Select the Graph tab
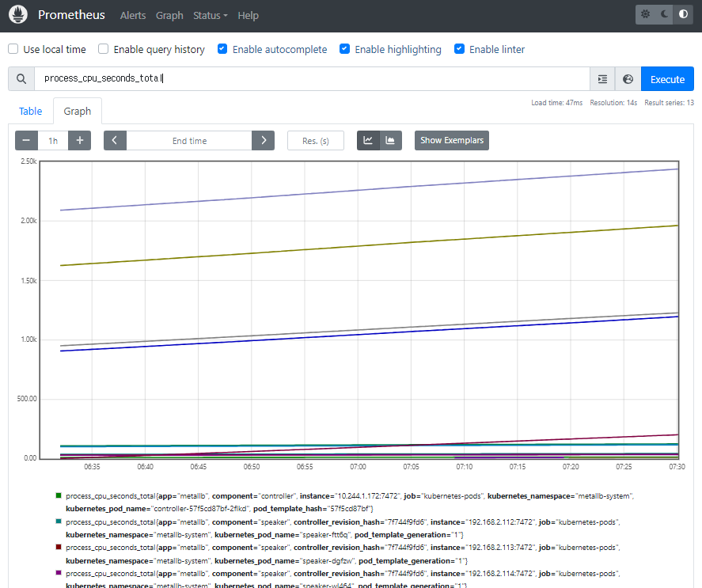Image resolution: width=702 pixels, height=588 pixels. coord(78,111)
